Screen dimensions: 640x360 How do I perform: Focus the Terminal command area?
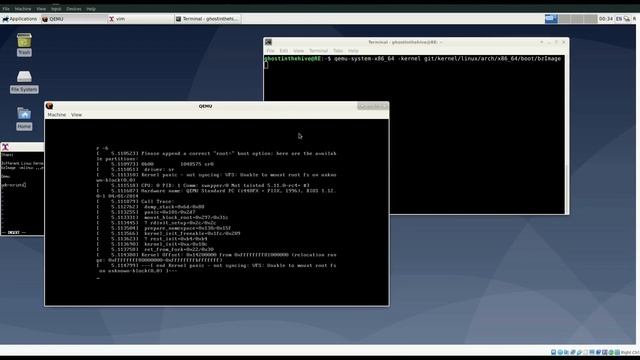click(x=414, y=134)
